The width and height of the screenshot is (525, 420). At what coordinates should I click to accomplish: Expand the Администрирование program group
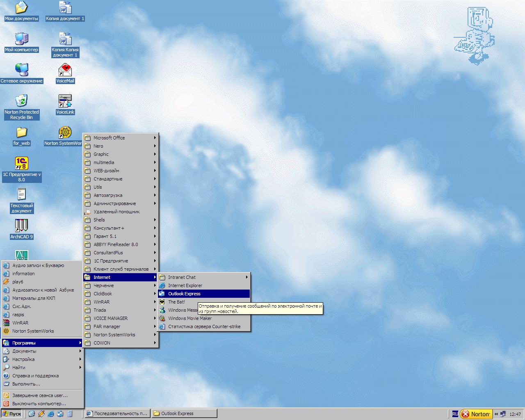(x=121, y=203)
